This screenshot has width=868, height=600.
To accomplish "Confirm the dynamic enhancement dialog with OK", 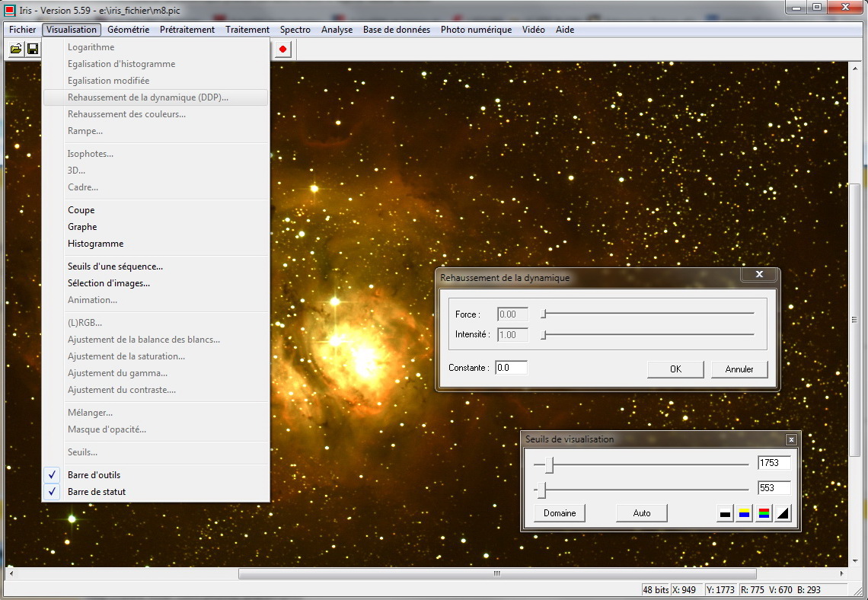I will (675, 369).
